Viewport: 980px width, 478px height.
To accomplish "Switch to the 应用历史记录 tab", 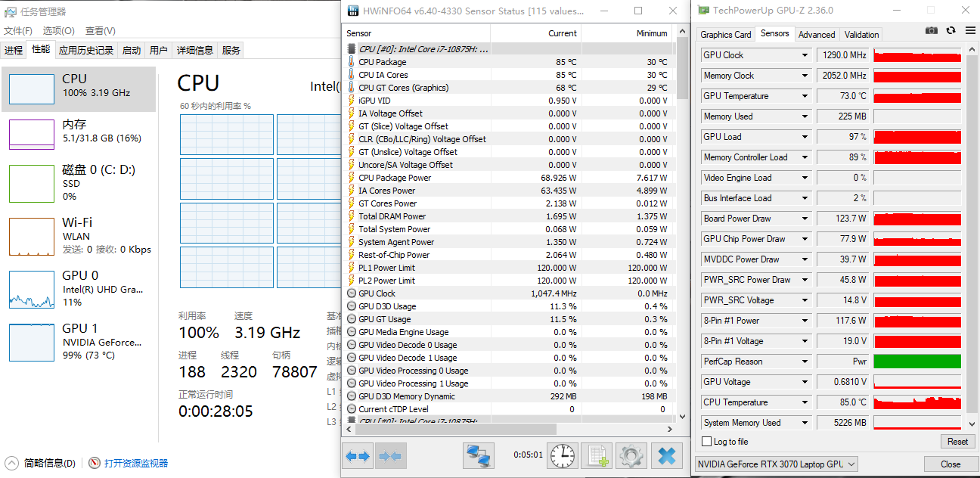I will (x=86, y=50).
